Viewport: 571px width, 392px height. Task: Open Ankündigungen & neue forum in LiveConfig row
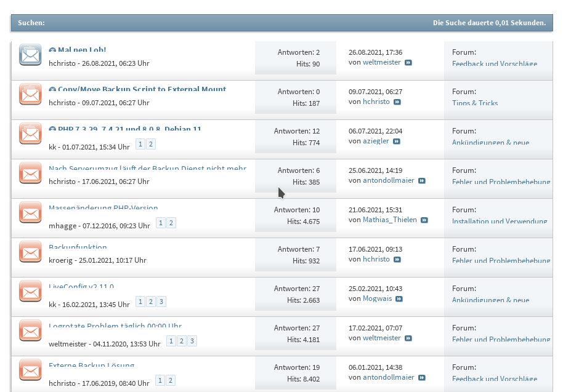(x=490, y=300)
